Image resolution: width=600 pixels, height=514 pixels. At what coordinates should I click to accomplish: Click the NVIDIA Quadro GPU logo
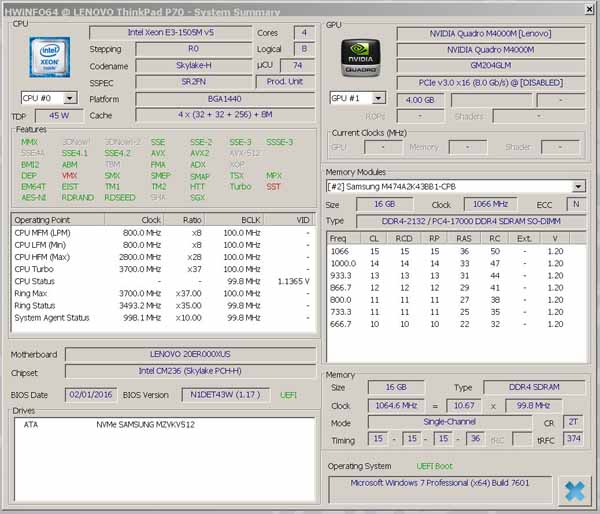point(360,59)
